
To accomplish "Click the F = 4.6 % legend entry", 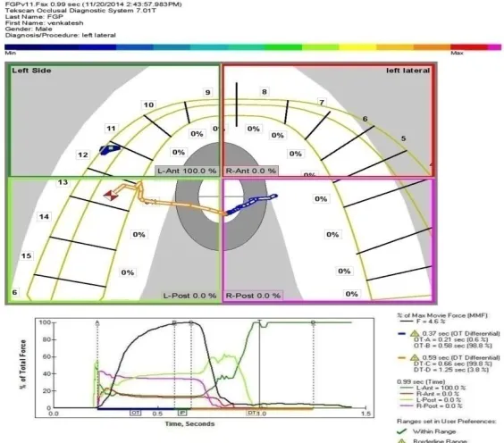I will 431,322.
